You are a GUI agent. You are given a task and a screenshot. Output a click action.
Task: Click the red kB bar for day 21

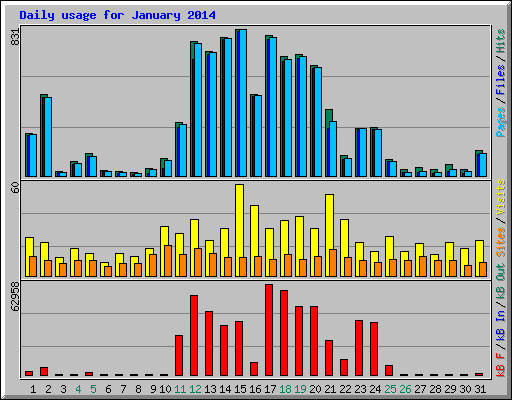tap(329, 358)
